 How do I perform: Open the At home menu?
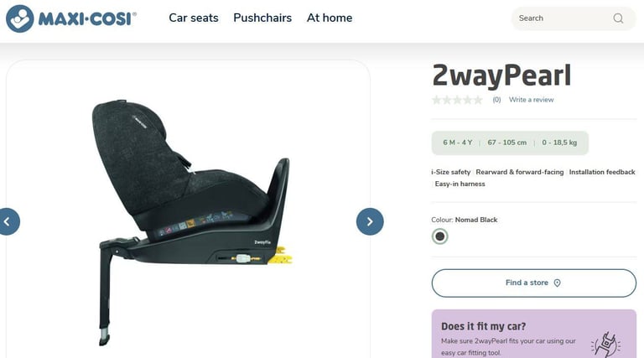pyautogui.click(x=330, y=18)
